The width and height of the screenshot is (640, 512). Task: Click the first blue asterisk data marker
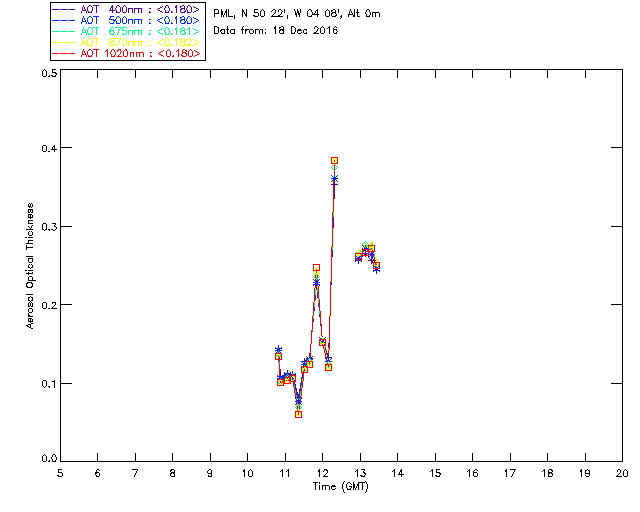tap(278, 349)
